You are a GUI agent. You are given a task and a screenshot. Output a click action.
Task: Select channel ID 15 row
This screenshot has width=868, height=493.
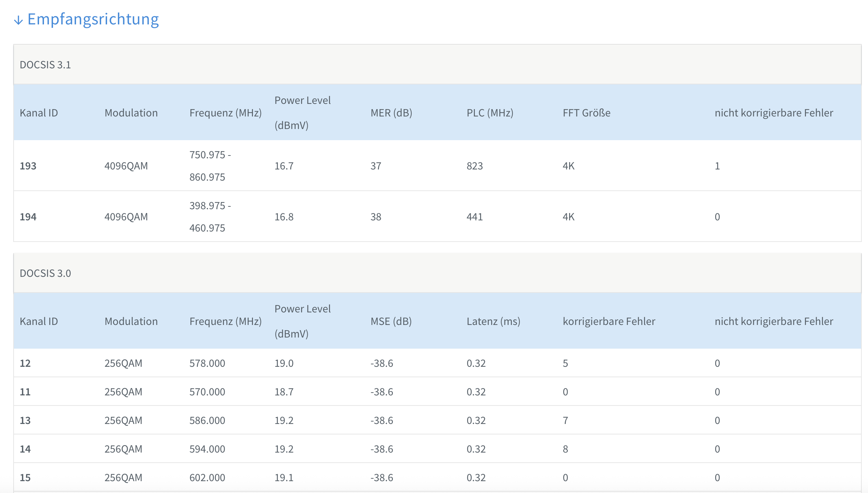[x=25, y=478]
